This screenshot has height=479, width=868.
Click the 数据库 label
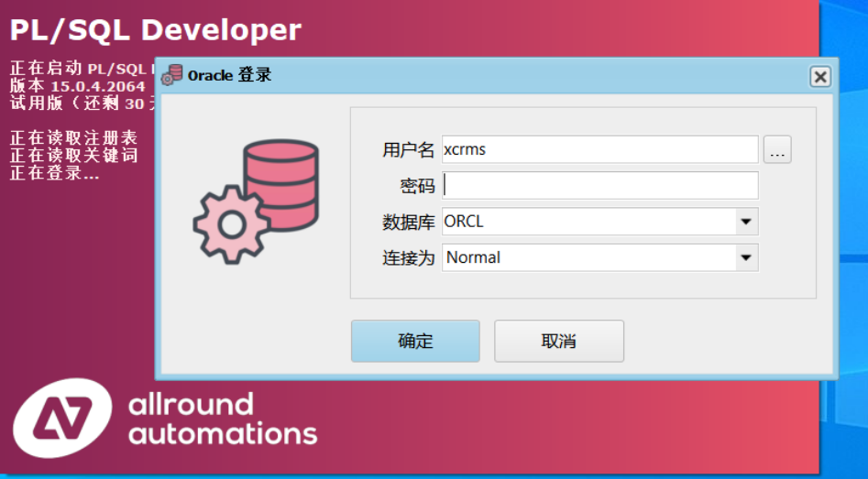(408, 223)
